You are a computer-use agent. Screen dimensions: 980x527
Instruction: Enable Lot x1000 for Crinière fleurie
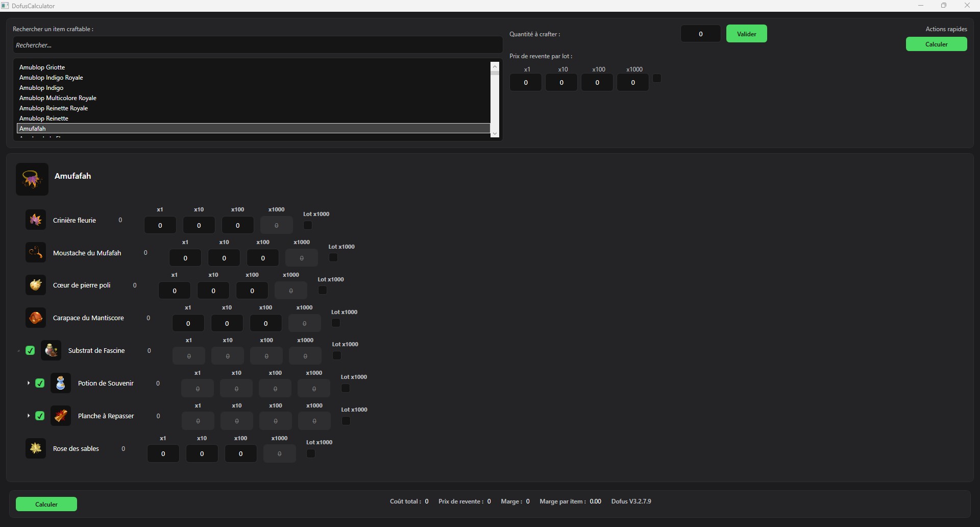(x=308, y=225)
